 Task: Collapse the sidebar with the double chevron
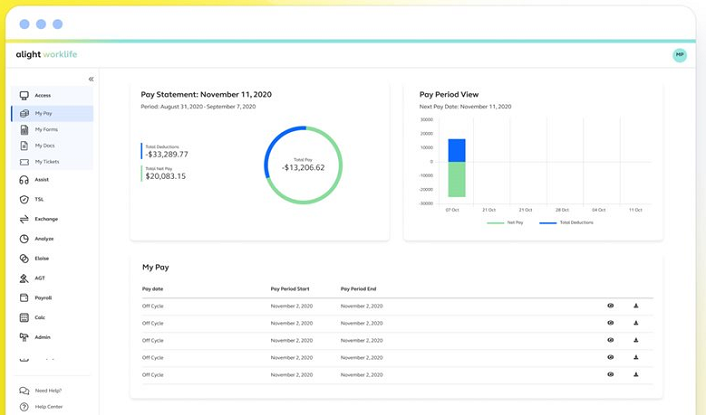tap(91, 79)
